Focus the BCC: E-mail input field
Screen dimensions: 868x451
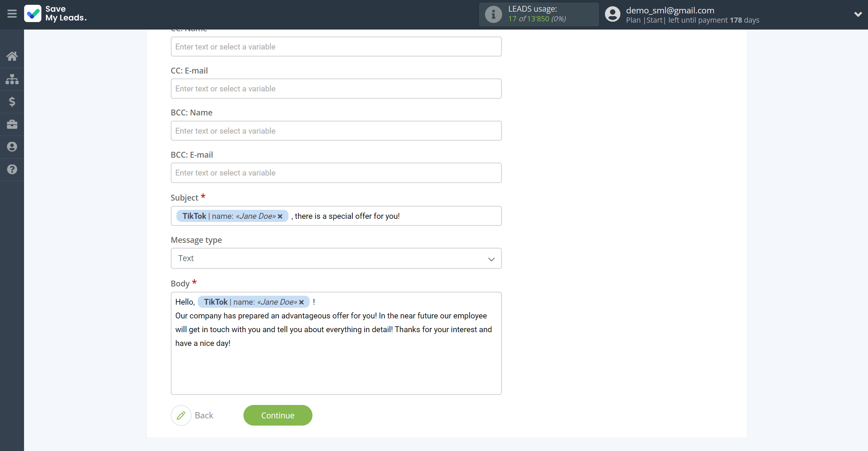(x=336, y=173)
